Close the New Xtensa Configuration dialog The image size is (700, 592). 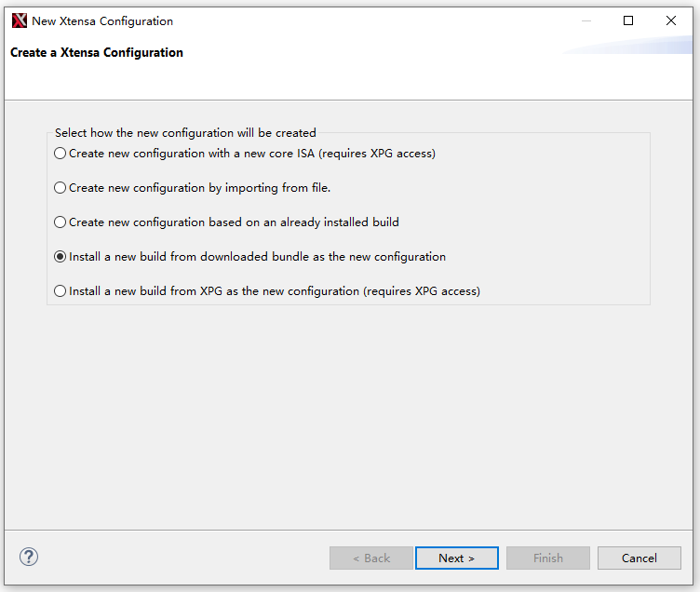pyautogui.click(x=670, y=20)
